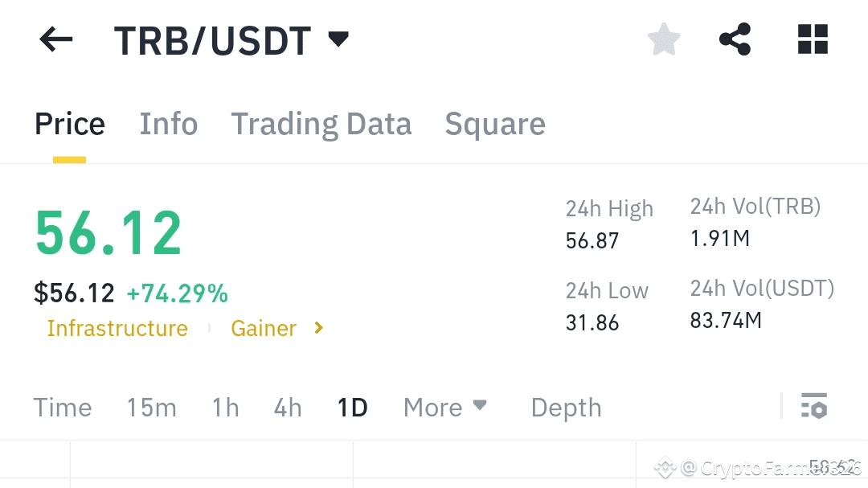Image resolution: width=868 pixels, height=488 pixels.
Task: Switch to the Info tab
Action: (x=168, y=124)
